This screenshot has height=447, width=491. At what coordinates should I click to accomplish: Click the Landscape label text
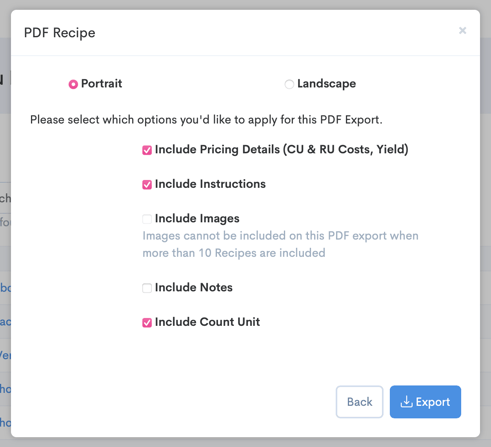[327, 83]
